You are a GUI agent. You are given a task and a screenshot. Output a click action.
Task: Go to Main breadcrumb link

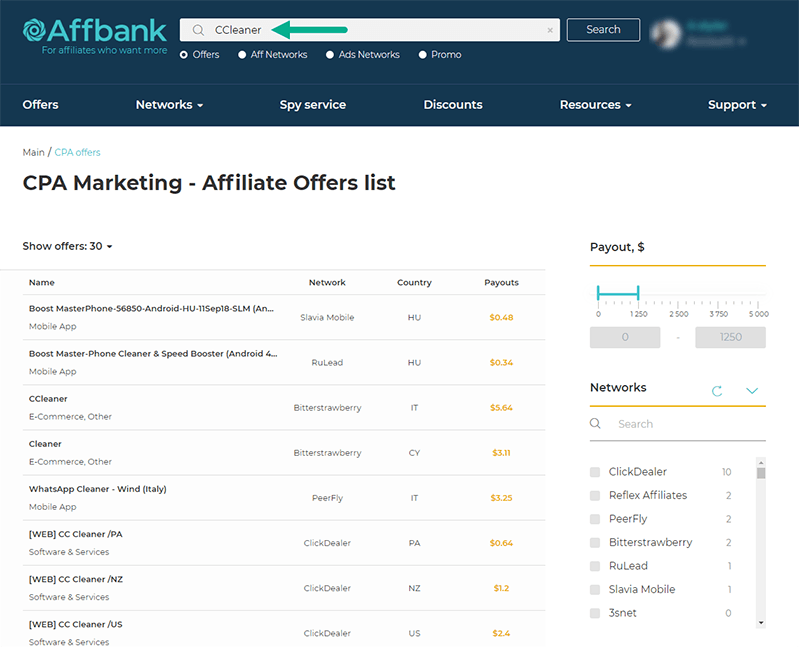tap(34, 152)
